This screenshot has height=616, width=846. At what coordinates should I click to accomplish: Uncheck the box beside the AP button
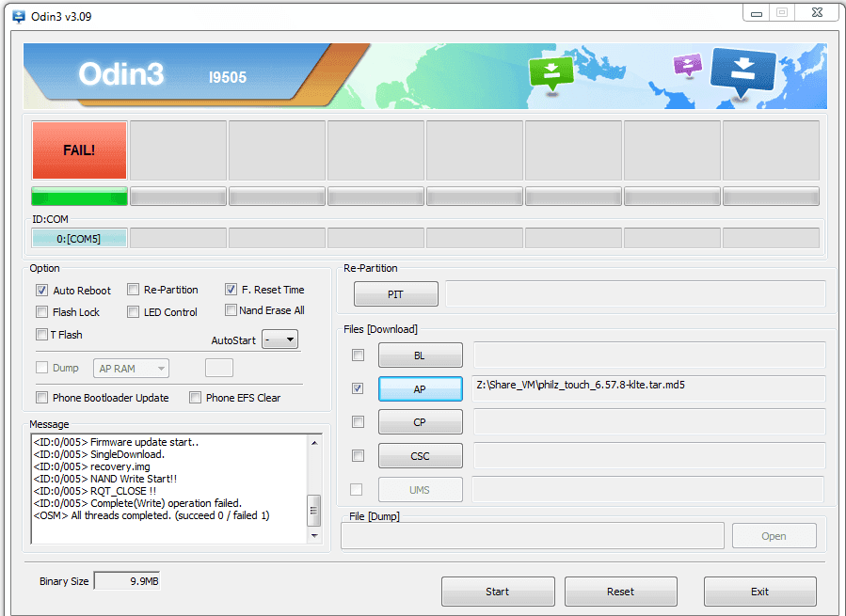(358, 388)
